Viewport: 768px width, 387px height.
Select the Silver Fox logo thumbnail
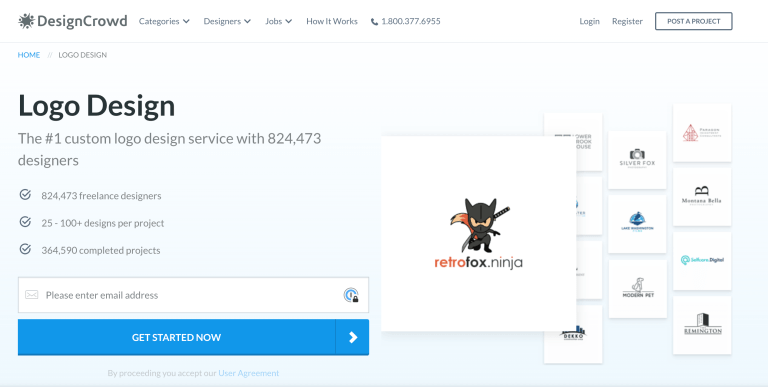(x=637, y=160)
